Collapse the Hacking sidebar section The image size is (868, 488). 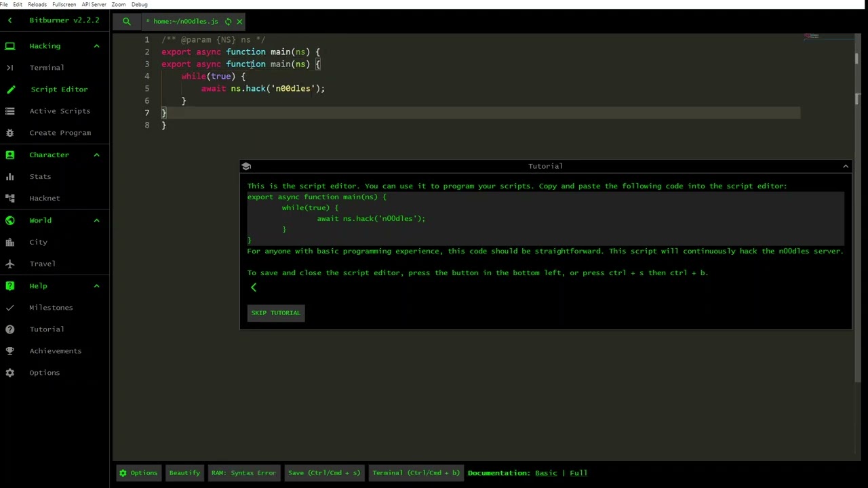(96, 46)
